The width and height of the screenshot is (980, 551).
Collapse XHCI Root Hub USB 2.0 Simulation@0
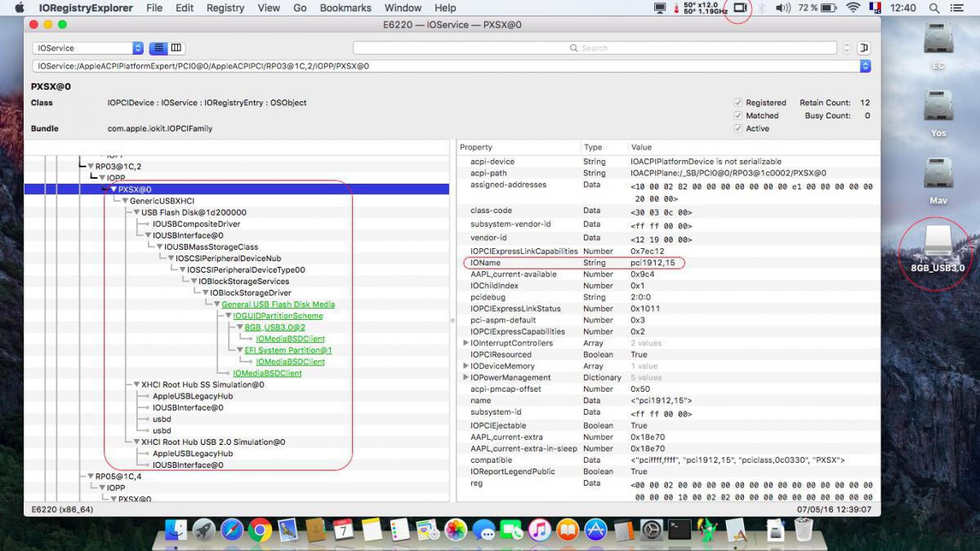136,442
